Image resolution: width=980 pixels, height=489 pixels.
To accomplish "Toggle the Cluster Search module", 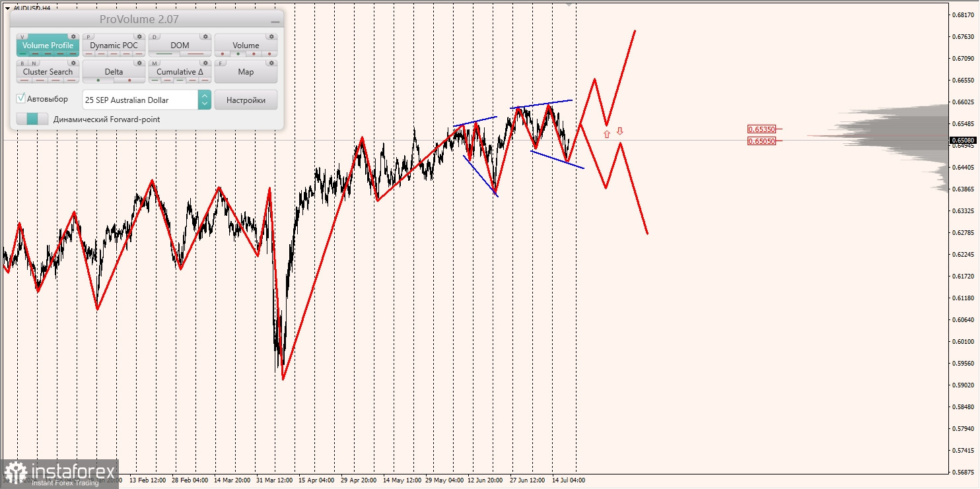I will click(48, 72).
